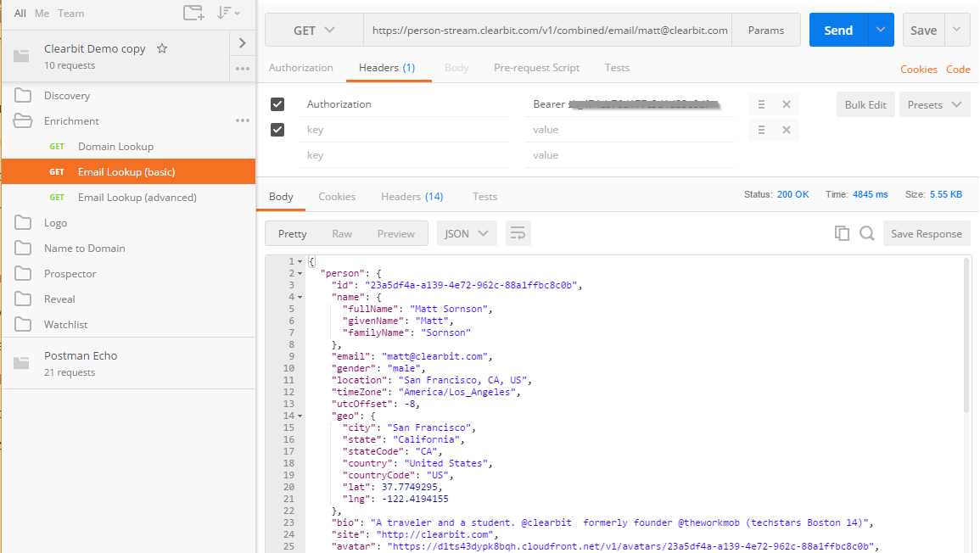Click the new collection folder icon
This screenshot has height=553, width=980.
pos(193,13)
